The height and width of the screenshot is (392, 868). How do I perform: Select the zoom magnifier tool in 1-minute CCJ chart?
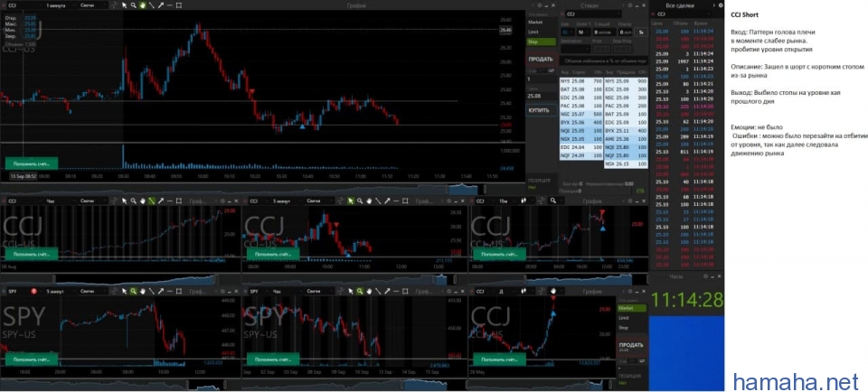coord(134,5)
